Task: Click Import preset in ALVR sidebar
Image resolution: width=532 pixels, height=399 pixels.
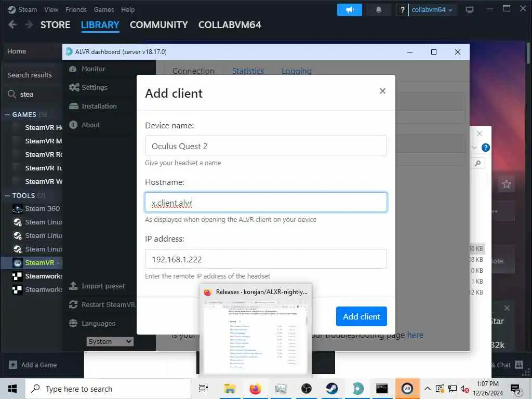Action: (x=97, y=286)
